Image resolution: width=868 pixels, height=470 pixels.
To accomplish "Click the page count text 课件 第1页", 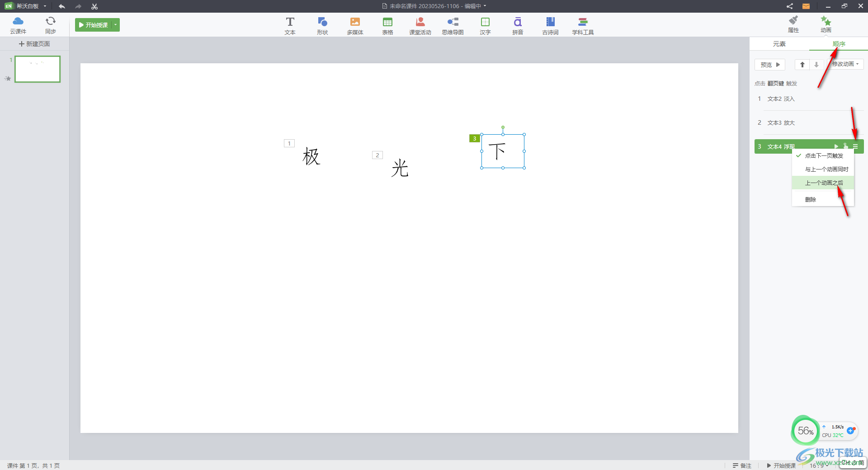I will click(x=33, y=465).
